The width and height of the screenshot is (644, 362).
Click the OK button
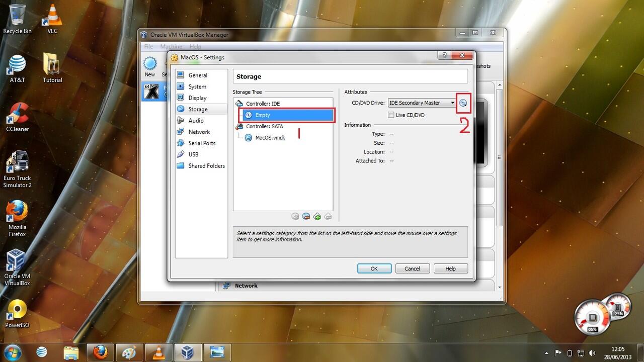coord(374,268)
